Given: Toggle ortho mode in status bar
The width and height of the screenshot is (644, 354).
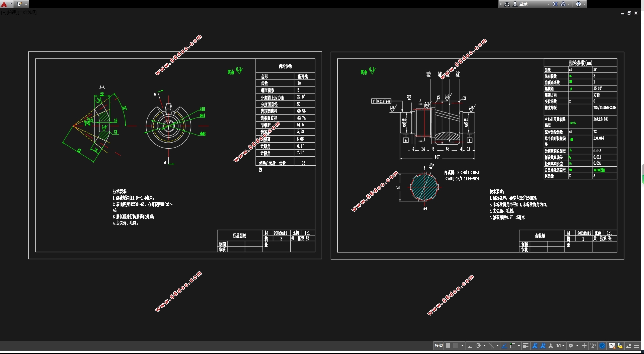Looking at the screenshot, I should click(470, 346).
